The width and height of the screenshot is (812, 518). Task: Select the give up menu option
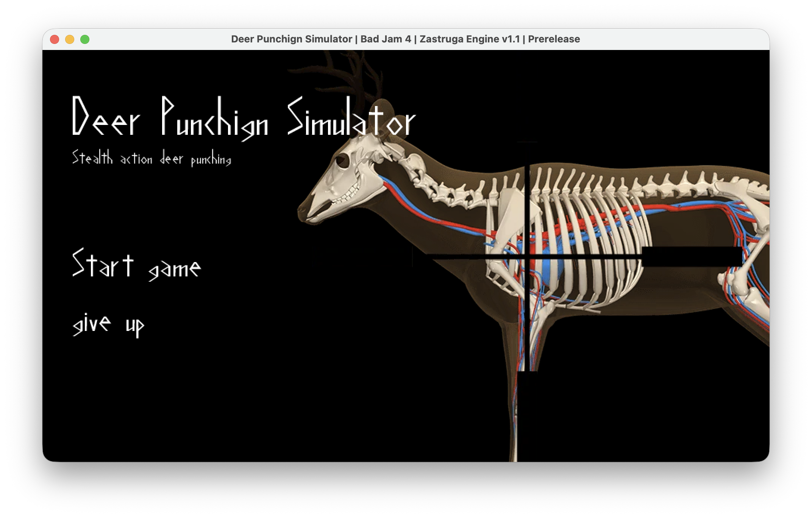click(x=108, y=325)
